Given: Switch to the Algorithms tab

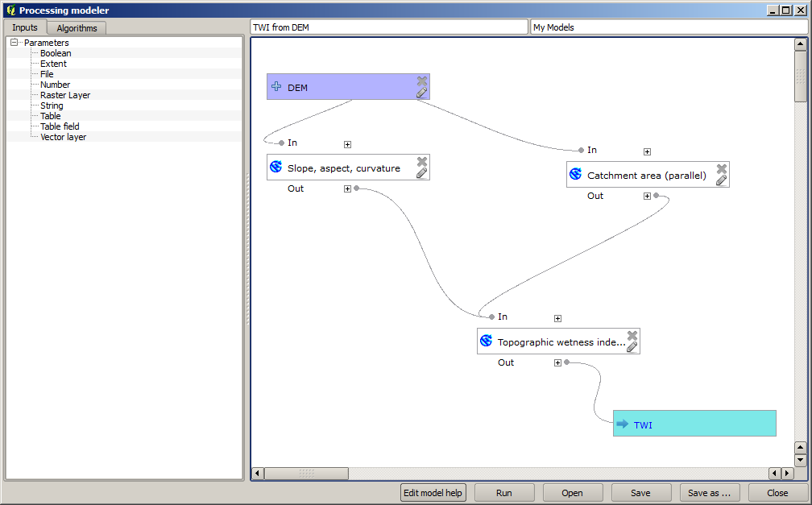Looking at the screenshot, I should click(x=77, y=28).
